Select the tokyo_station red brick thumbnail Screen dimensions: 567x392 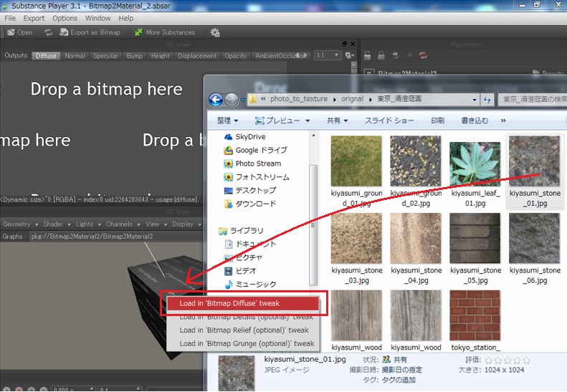click(x=475, y=315)
